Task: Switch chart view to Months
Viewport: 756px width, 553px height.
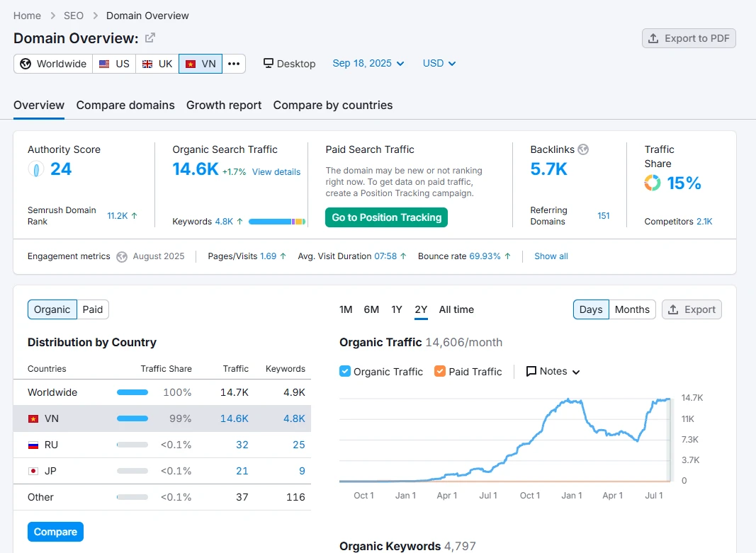Action: [x=632, y=309]
